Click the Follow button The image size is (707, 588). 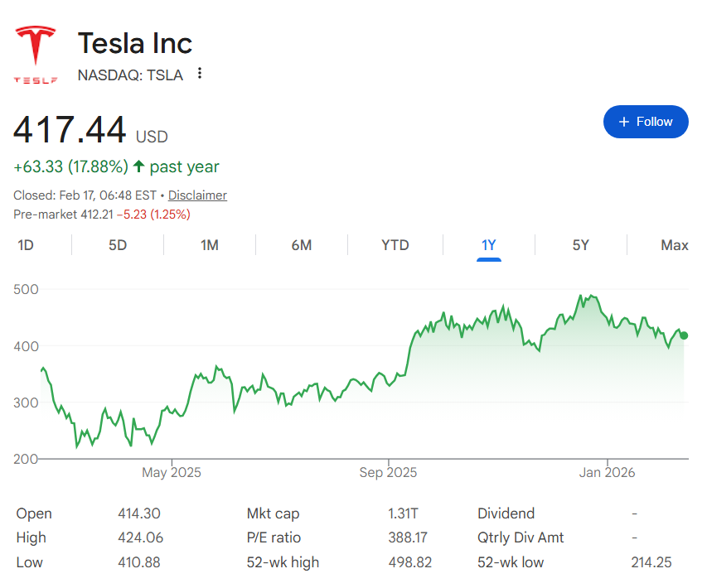[646, 121]
